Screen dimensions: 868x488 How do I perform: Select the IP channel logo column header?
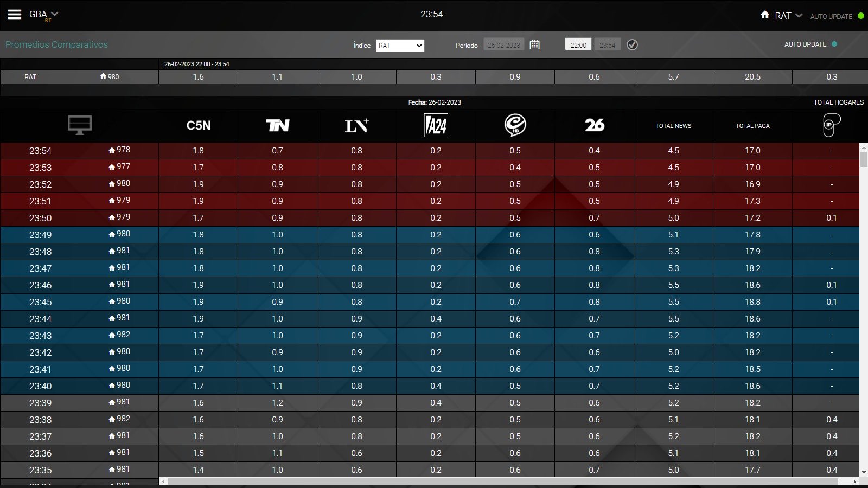tap(832, 125)
